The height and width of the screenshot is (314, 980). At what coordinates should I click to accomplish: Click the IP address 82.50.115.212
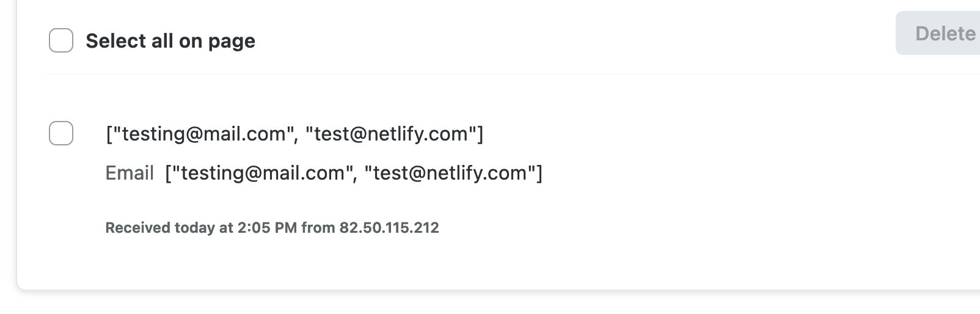coord(389,228)
